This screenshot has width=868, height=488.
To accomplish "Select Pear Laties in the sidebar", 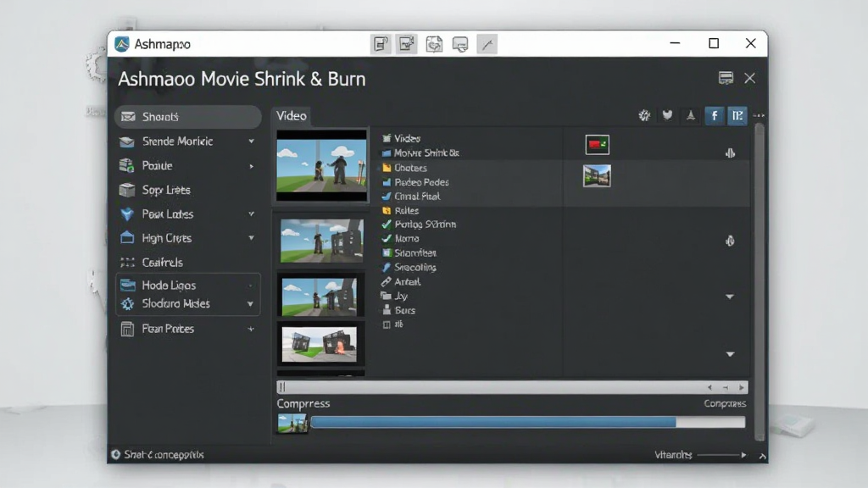I will (x=187, y=213).
